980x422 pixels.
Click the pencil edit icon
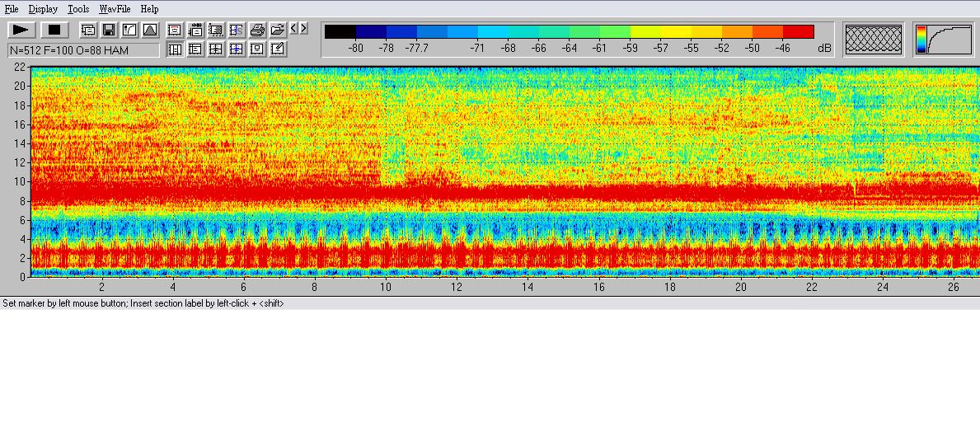click(278, 49)
